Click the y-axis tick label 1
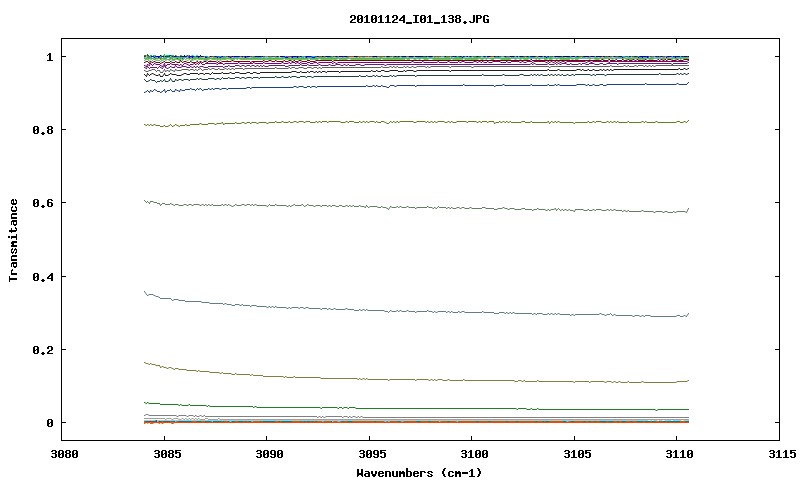The image size is (800, 480). coord(49,57)
